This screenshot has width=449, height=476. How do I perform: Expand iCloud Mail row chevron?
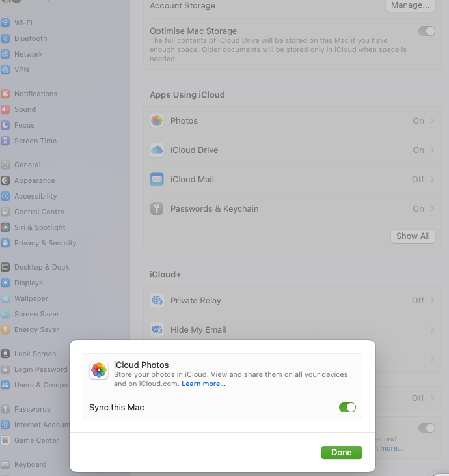tap(432, 180)
